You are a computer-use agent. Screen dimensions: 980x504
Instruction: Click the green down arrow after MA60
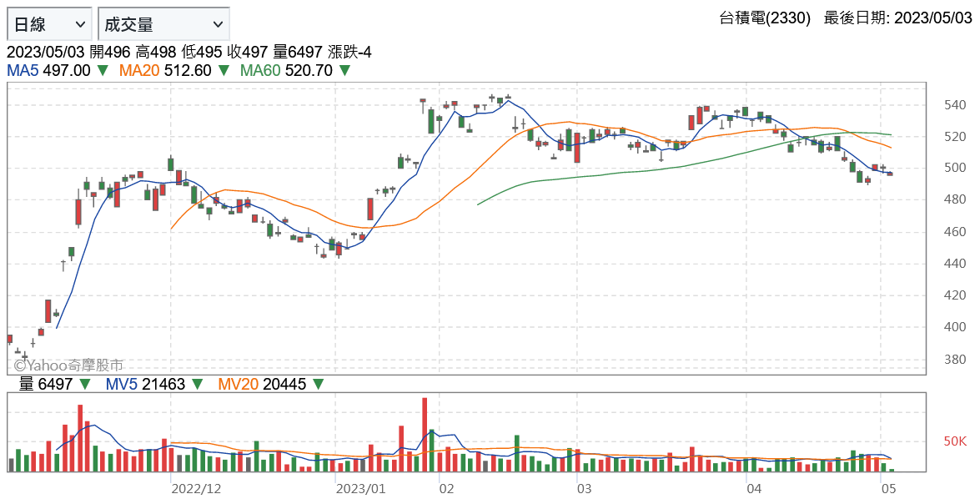point(344,70)
